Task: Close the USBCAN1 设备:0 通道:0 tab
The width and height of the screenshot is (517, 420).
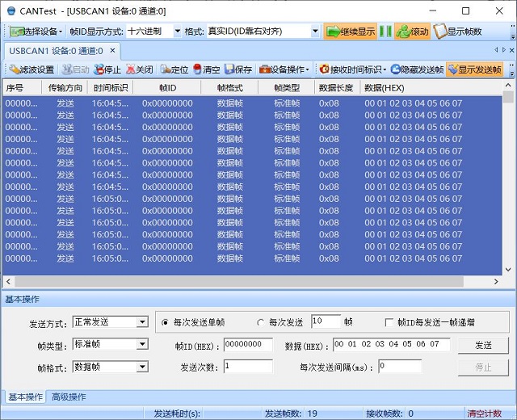Action: coord(112,50)
